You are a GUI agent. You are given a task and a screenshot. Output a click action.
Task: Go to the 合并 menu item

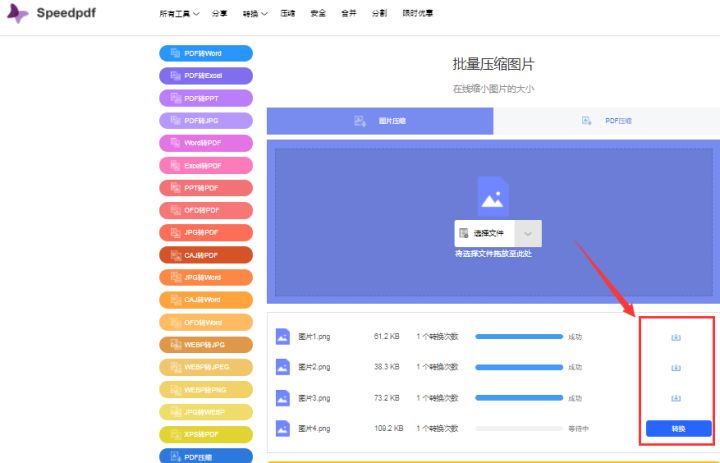coord(349,14)
